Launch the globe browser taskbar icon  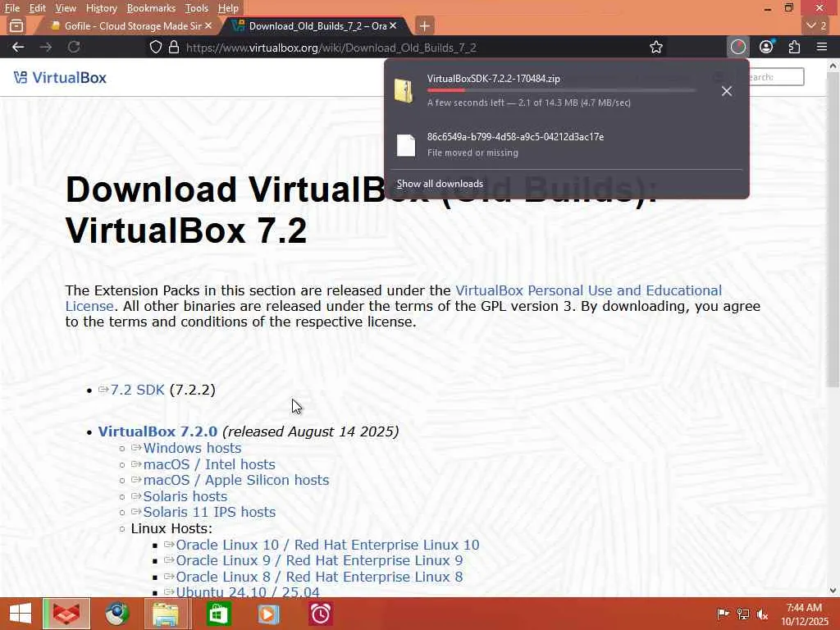(117, 614)
